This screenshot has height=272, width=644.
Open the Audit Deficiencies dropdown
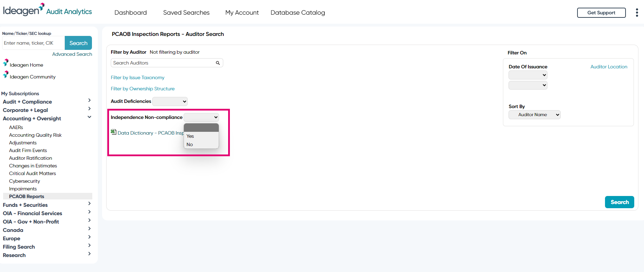[x=170, y=101]
